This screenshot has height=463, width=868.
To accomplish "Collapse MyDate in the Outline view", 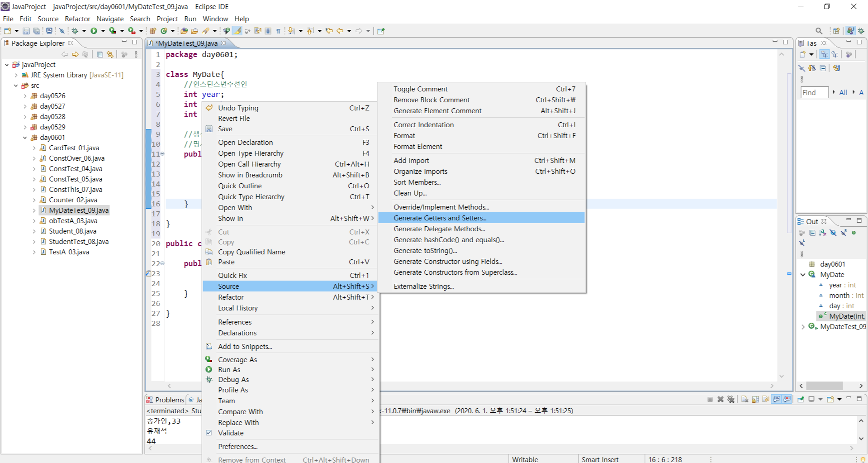I will point(803,275).
